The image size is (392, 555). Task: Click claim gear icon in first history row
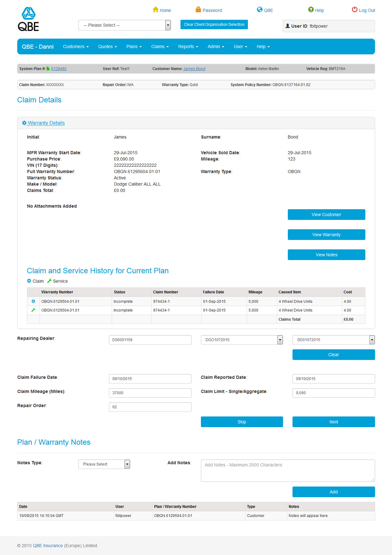tap(33, 301)
